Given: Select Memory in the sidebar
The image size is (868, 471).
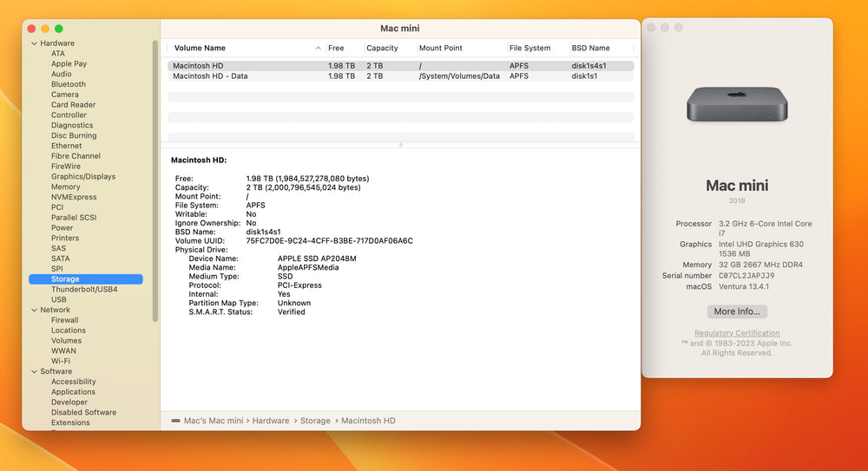Looking at the screenshot, I should click(66, 186).
